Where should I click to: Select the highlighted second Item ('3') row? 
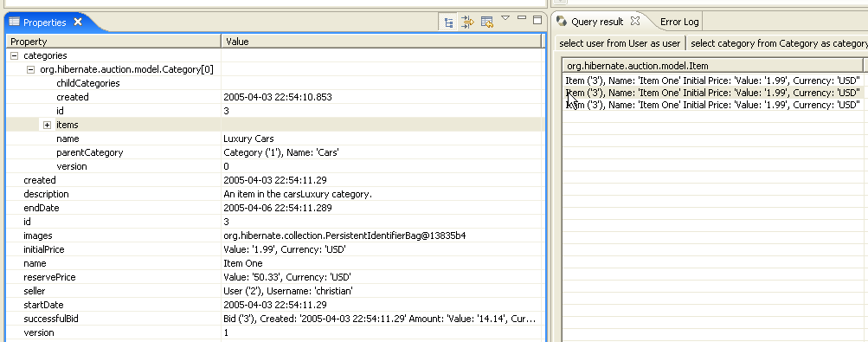[x=712, y=93]
